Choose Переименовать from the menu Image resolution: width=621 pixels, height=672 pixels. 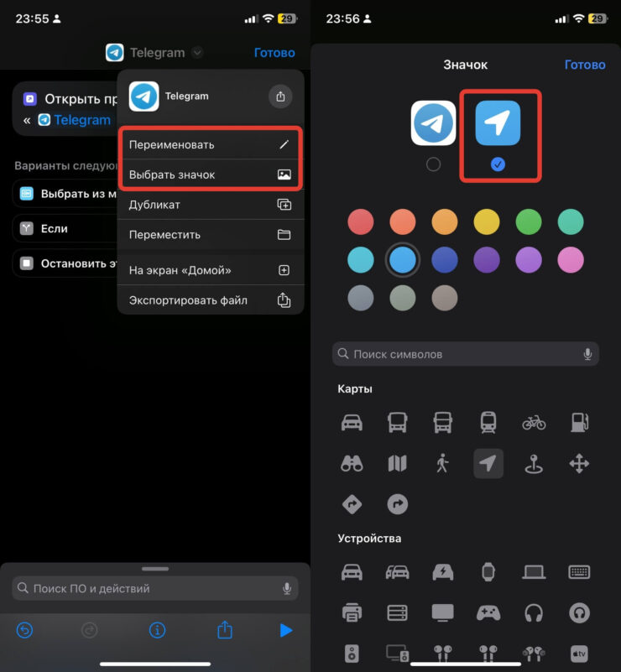(210, 144)
